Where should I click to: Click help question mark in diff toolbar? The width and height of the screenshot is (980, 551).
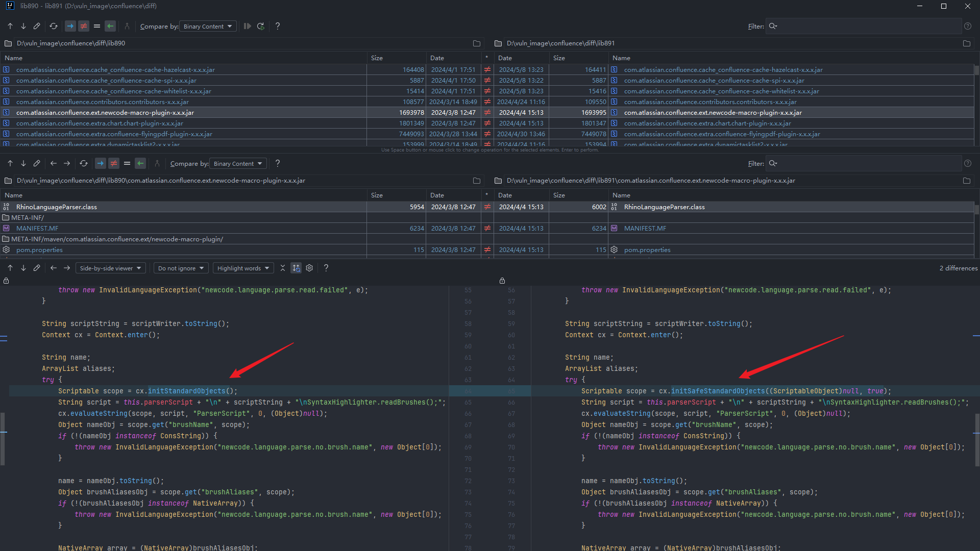click(x=326, y=268)
